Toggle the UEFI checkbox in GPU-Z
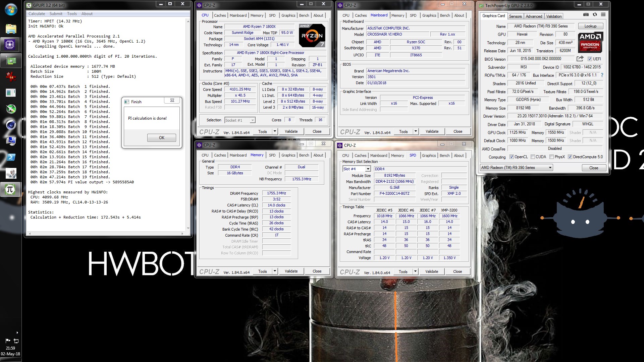This screenshot has width=644, height=362. point(589,59)
